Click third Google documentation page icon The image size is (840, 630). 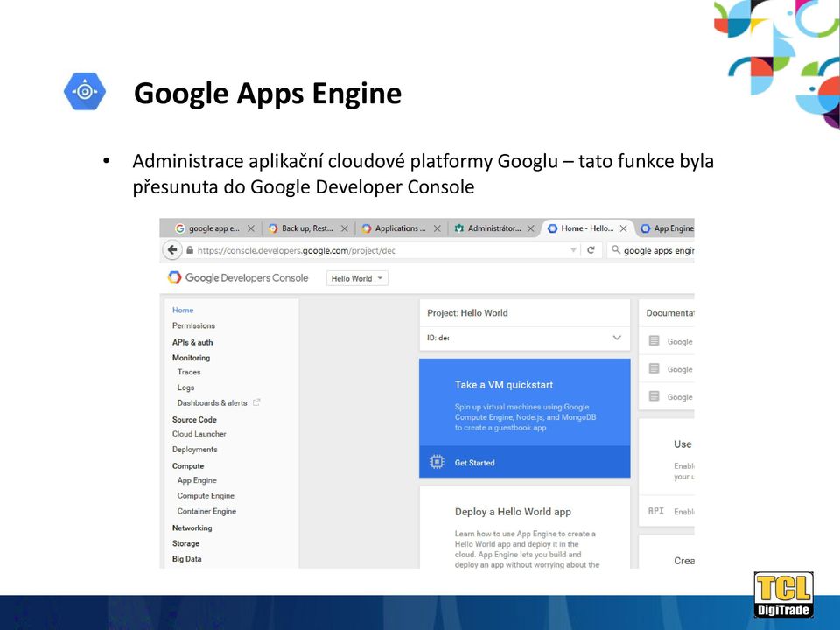pos(654,396)
